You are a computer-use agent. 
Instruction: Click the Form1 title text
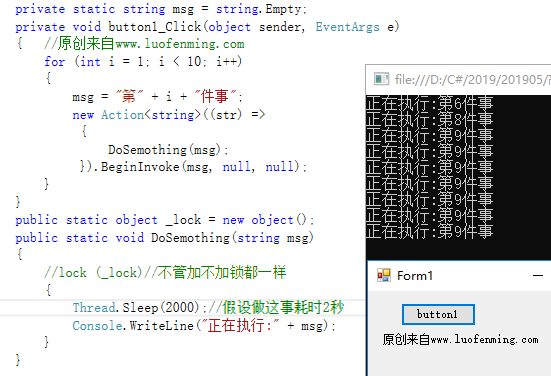coord(415,276)
